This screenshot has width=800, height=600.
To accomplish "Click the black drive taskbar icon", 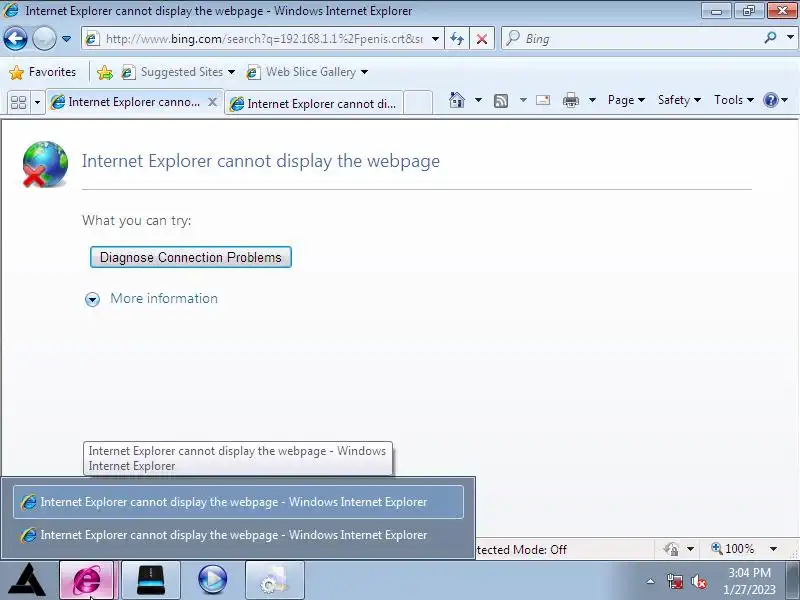I will tap(151, 580).
